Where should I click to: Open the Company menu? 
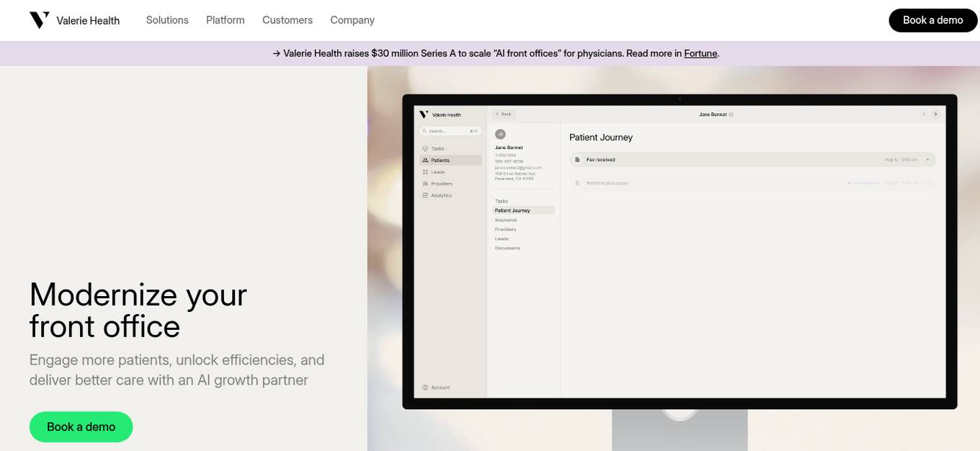[352, 20]
